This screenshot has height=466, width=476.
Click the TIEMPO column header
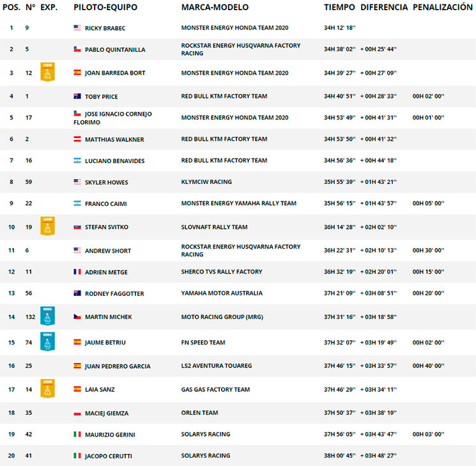339,7
